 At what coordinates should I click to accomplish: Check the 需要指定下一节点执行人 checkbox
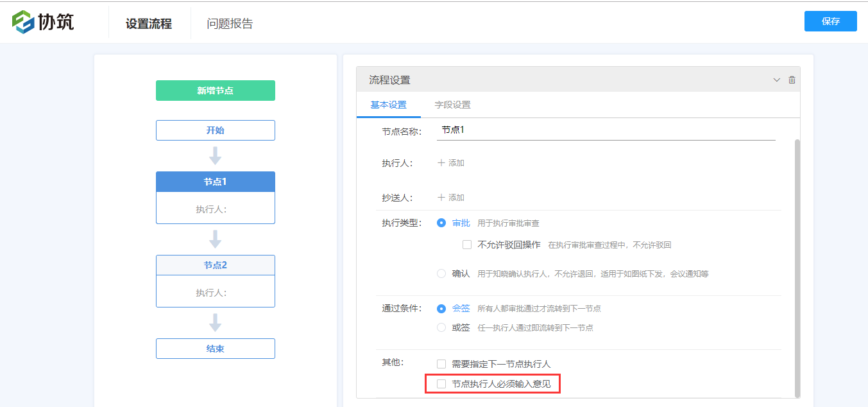tap(441, 363)
